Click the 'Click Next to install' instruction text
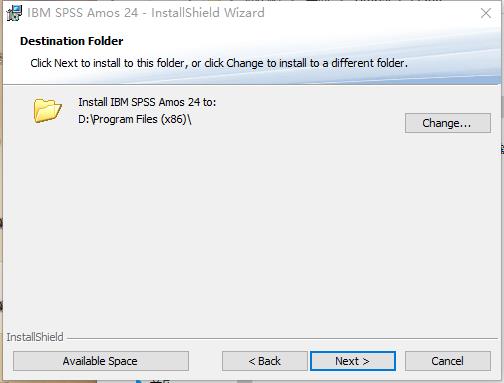504x383 pixels. 219,63
